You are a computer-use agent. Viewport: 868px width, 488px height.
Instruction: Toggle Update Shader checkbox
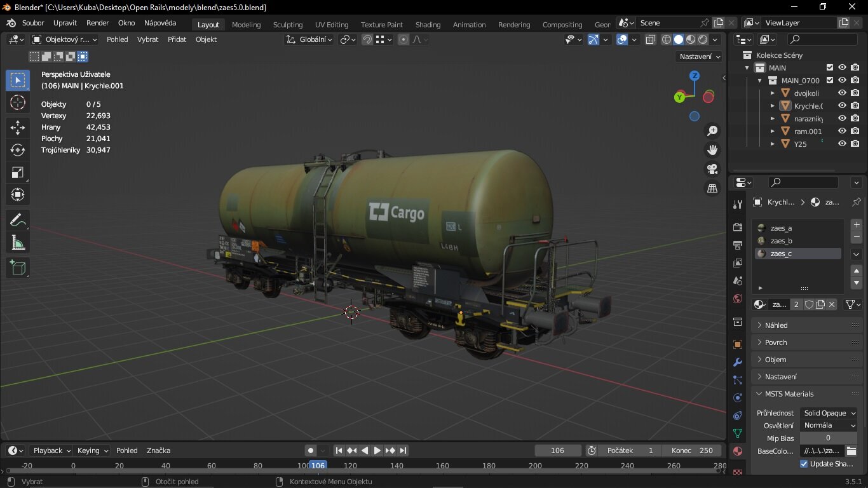point(804,464)
